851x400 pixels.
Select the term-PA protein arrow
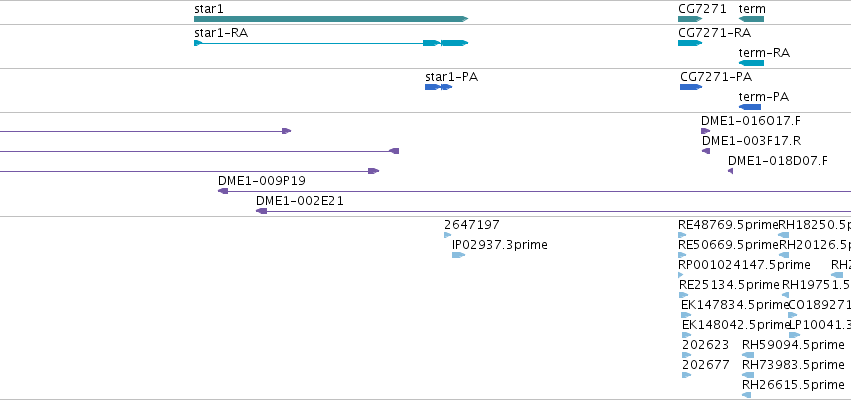pos(750,107)
